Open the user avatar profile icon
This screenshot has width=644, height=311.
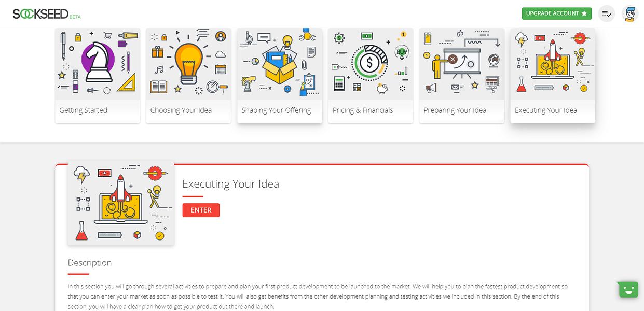pos(630,13)
